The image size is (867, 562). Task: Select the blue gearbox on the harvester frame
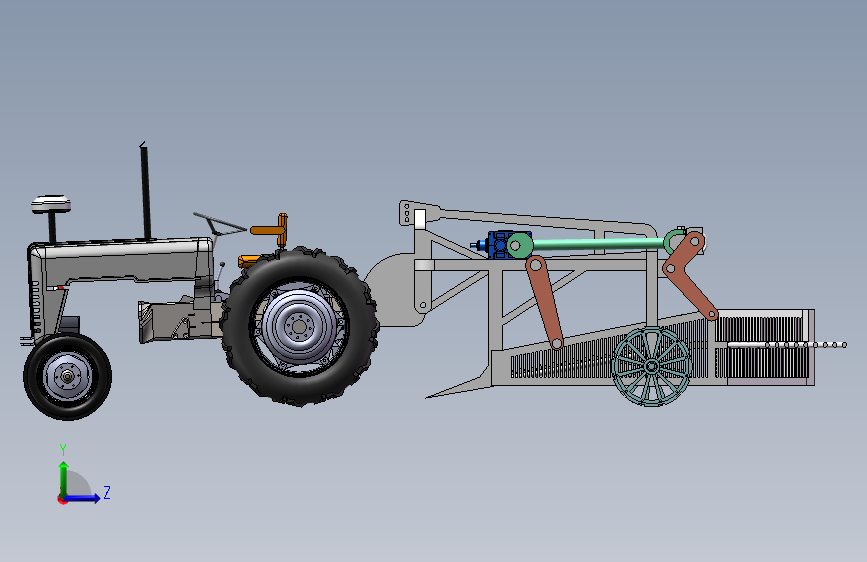click(x=500, y=244)
